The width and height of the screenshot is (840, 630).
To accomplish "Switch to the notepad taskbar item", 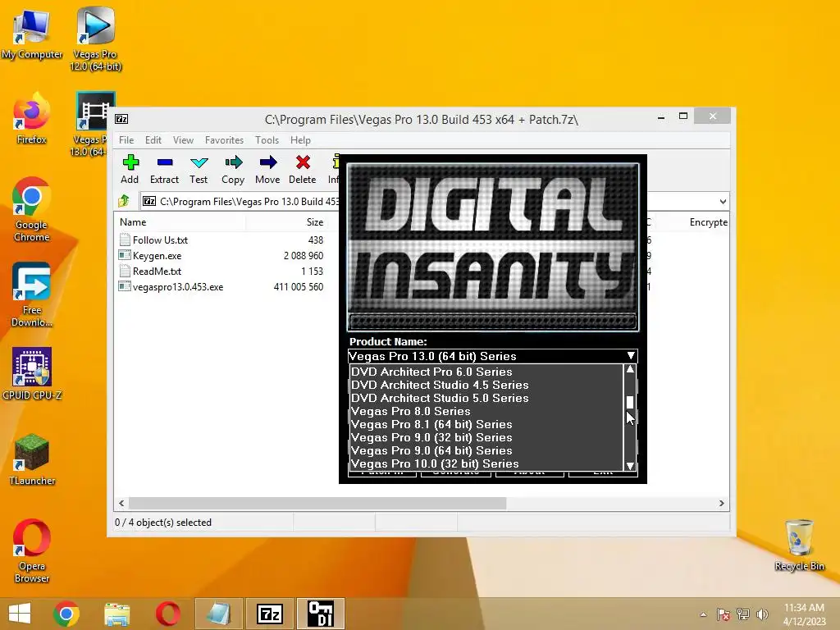I will (x=218, y=614).
